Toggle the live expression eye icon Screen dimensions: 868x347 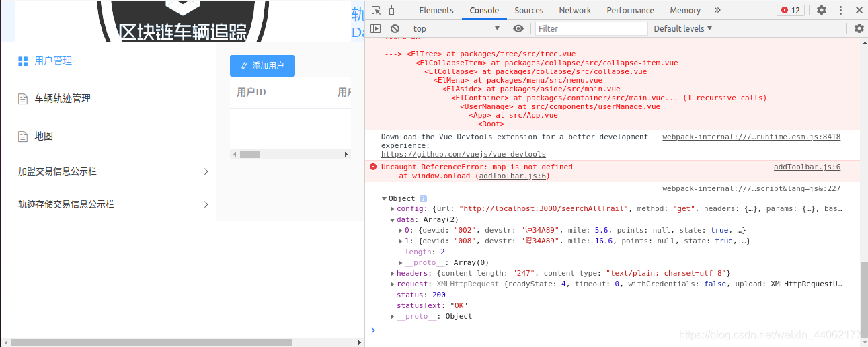click(x=518, y=28)
